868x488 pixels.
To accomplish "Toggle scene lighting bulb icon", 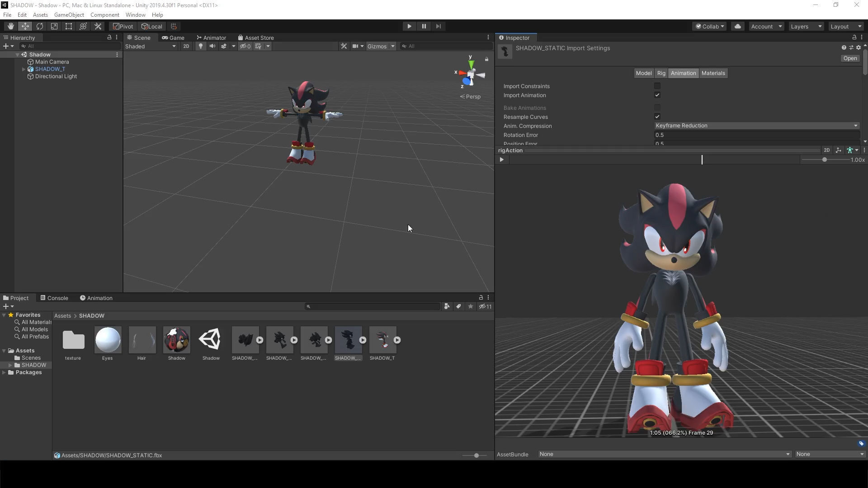I will 201,46.
